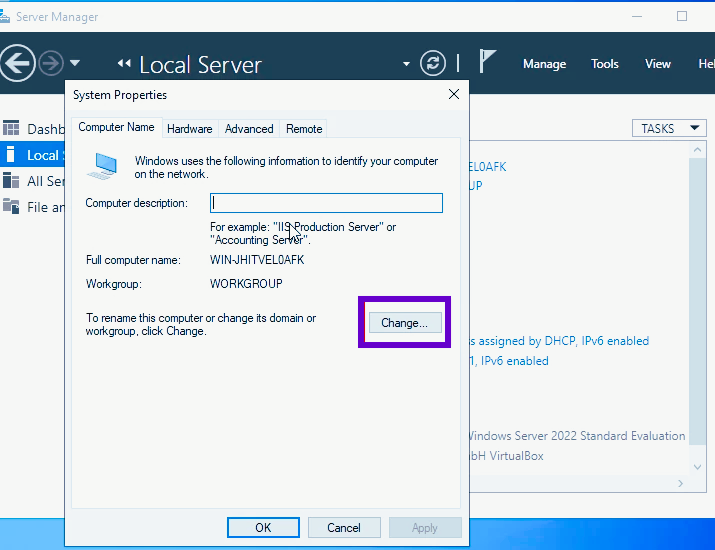Viewport: 715px width, 550px height.
Task: Cancel the System Properties dialog
Action: tap(344, 528)
